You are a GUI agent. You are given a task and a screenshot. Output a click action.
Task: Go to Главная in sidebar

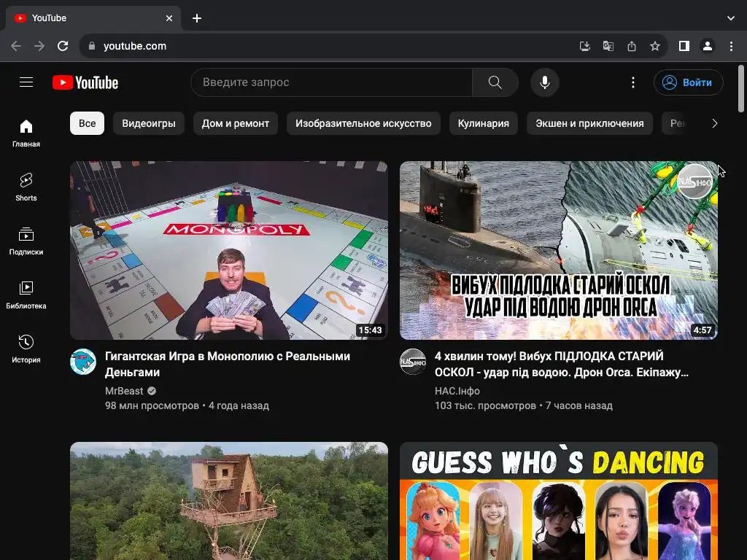point(26,133)
